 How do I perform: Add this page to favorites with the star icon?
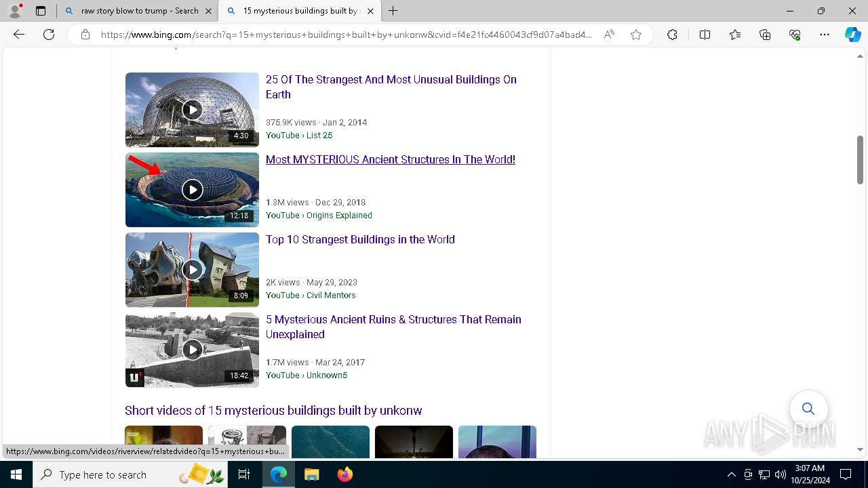(636, 35)
